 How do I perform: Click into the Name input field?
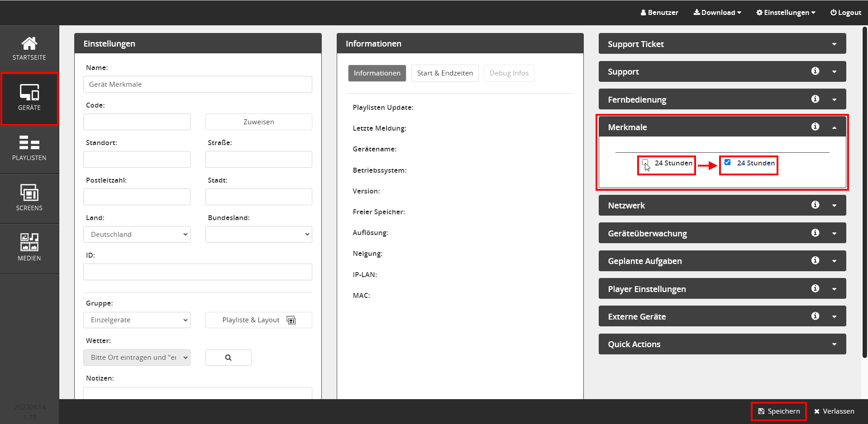tap(197, 85)
